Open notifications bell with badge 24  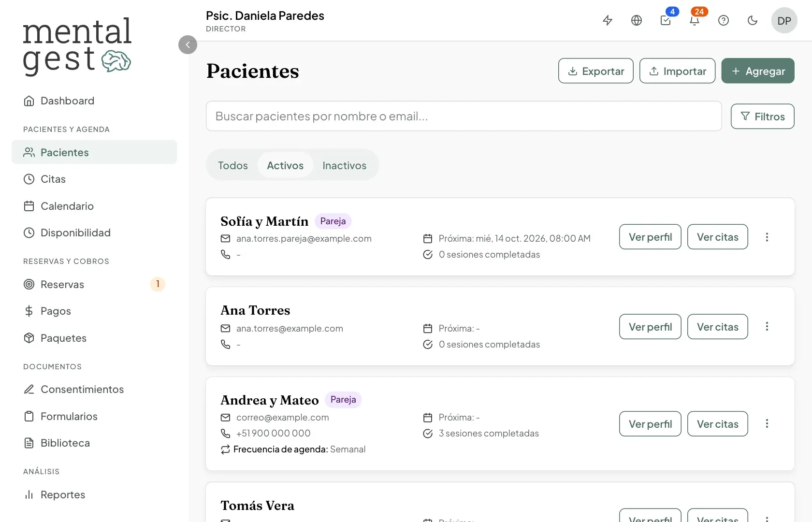[x=695, y=20]
